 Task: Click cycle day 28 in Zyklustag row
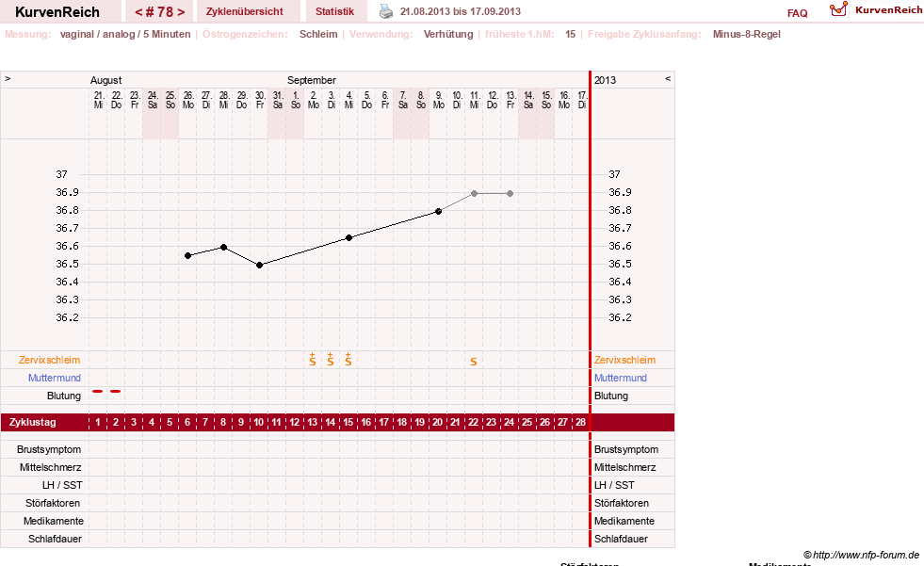tap(580, 422)
